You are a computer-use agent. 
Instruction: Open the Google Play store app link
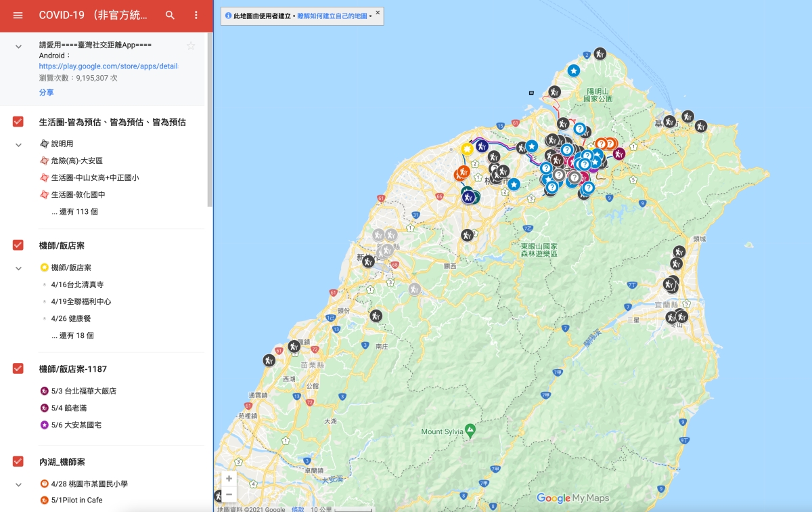click(108, 66)
